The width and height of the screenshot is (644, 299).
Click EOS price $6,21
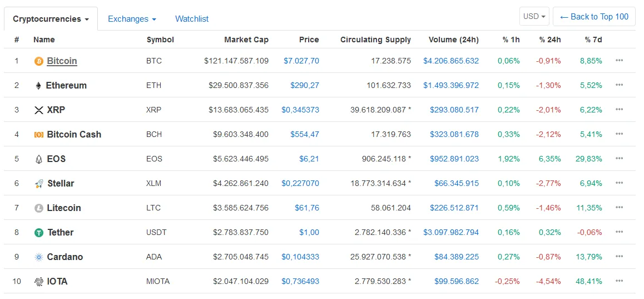click(x=309, y=159)
